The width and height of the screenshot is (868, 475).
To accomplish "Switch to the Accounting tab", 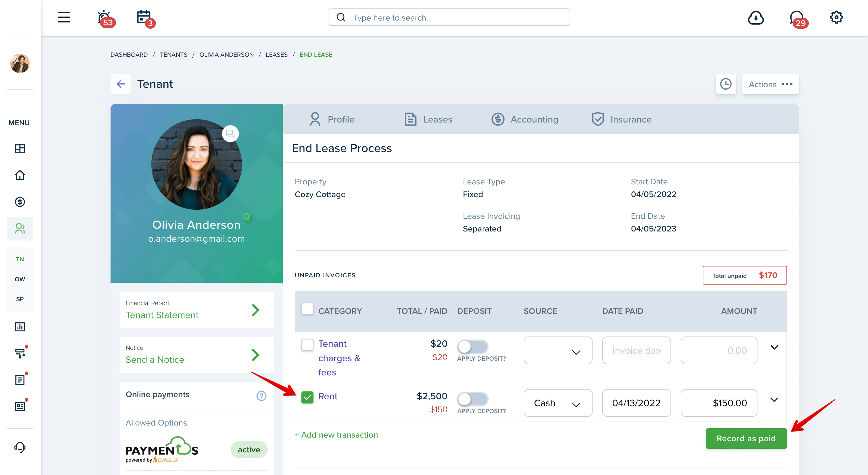I will click(525, 119).
